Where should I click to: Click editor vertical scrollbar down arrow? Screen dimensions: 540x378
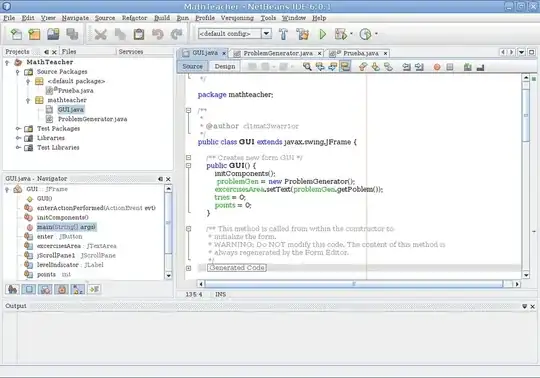[x=526, y=275]
